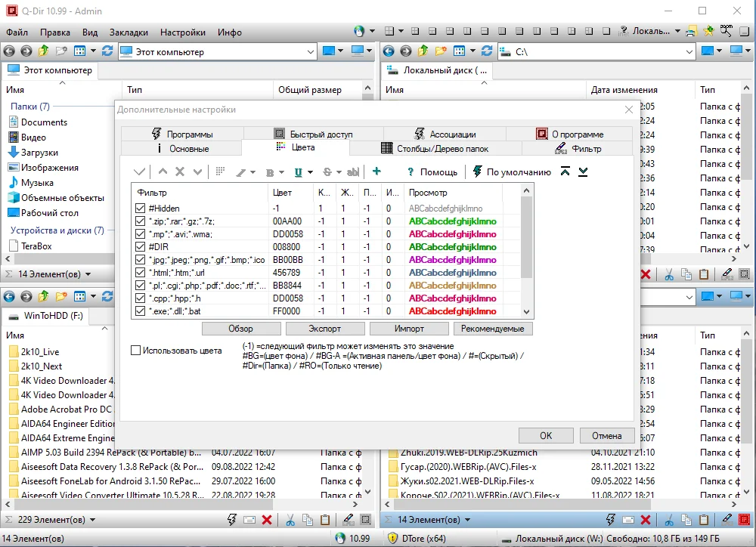Open the Закладки menu
Viewport: 756px width, 547px height.
coord(129,32)
